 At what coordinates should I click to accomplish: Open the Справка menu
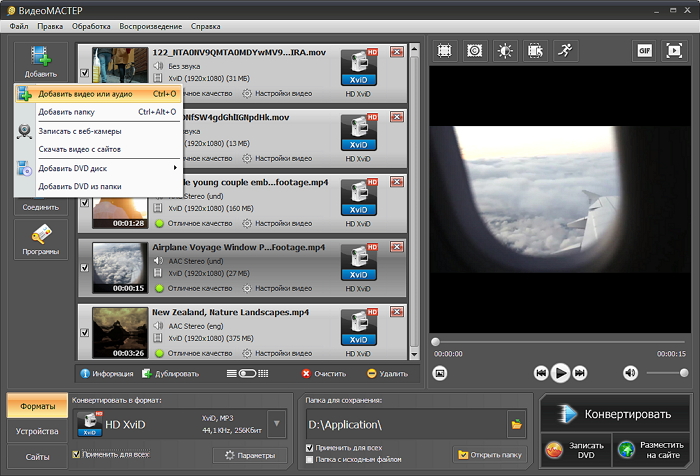pyautogui.click(x=205, y=26)
